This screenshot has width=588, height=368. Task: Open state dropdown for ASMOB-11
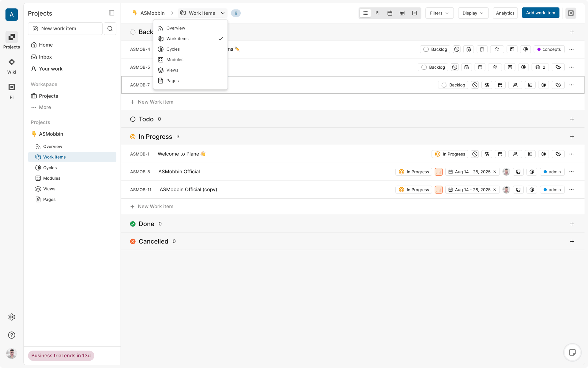click(414, 190)
